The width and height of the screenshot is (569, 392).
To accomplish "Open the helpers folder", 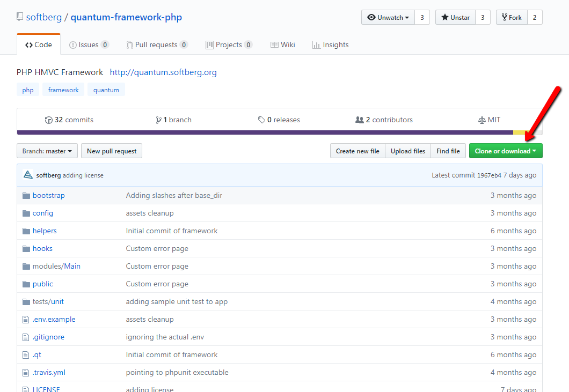I will coord(45,231).
